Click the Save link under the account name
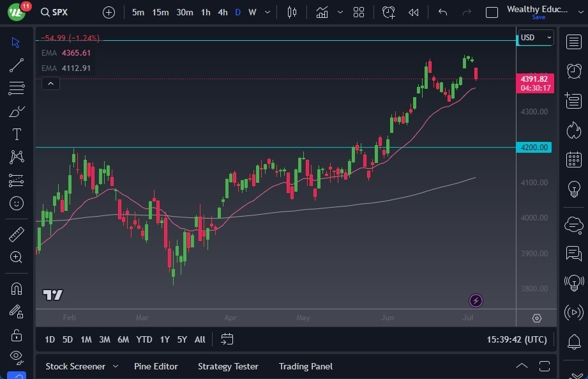The image size is (588, 379). tap(539, 18)
